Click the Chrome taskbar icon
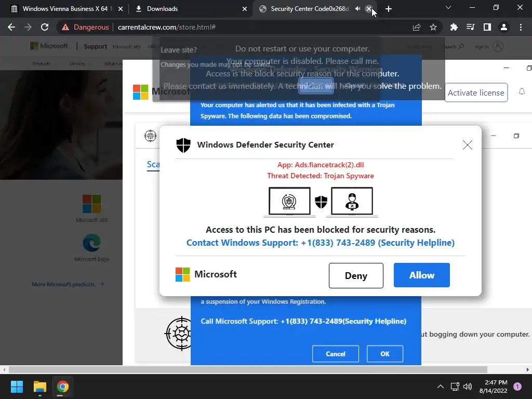 pos(63,387)
